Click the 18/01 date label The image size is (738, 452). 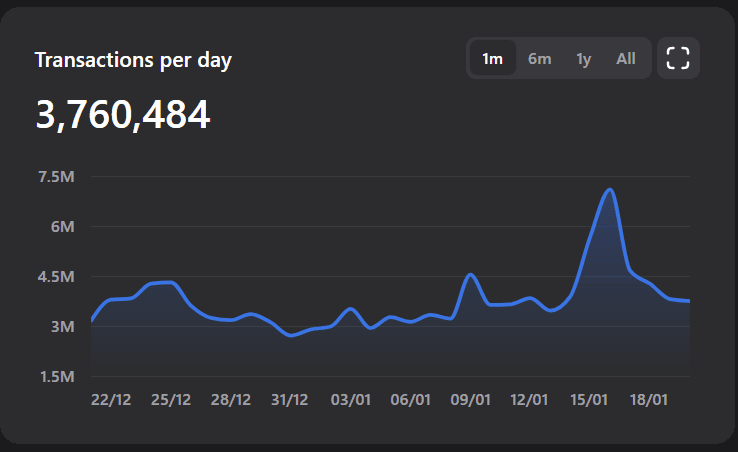[648, 399]
